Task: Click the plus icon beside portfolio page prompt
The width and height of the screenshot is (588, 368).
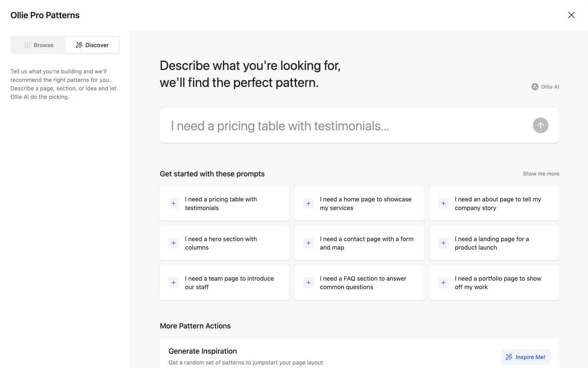Action: click(443, 283)
